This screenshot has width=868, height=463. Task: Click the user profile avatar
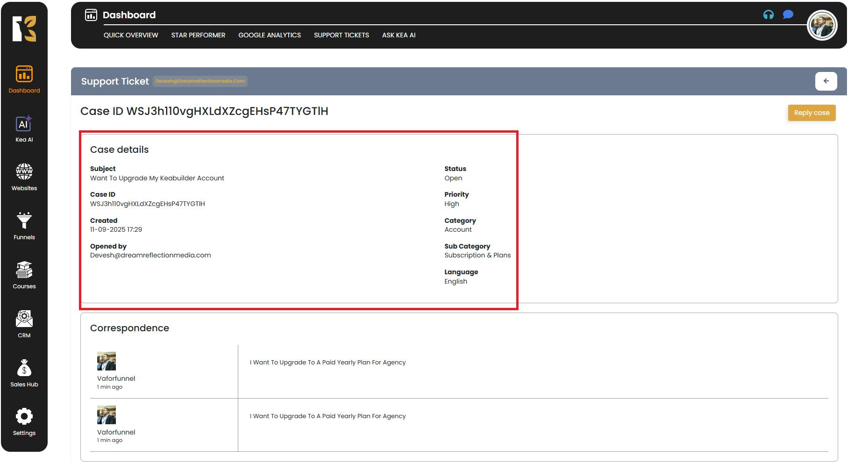pos(822,26)
